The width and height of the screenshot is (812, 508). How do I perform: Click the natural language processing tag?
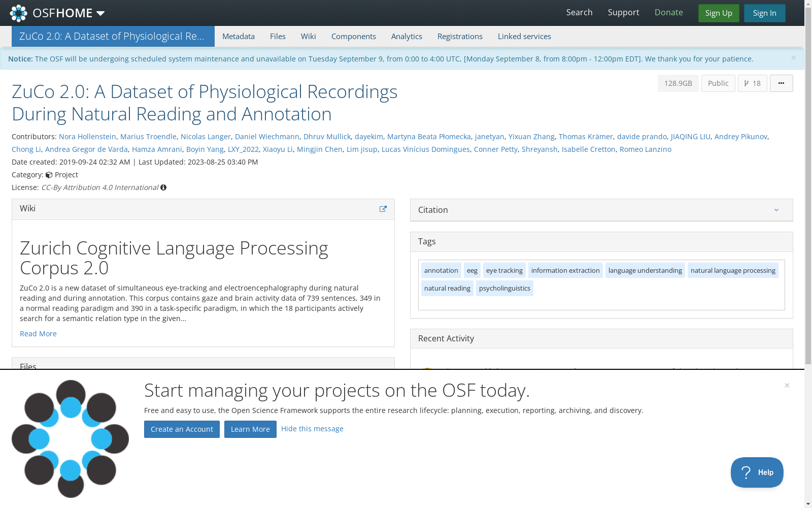pyautogui.click(x=733, y=270)
